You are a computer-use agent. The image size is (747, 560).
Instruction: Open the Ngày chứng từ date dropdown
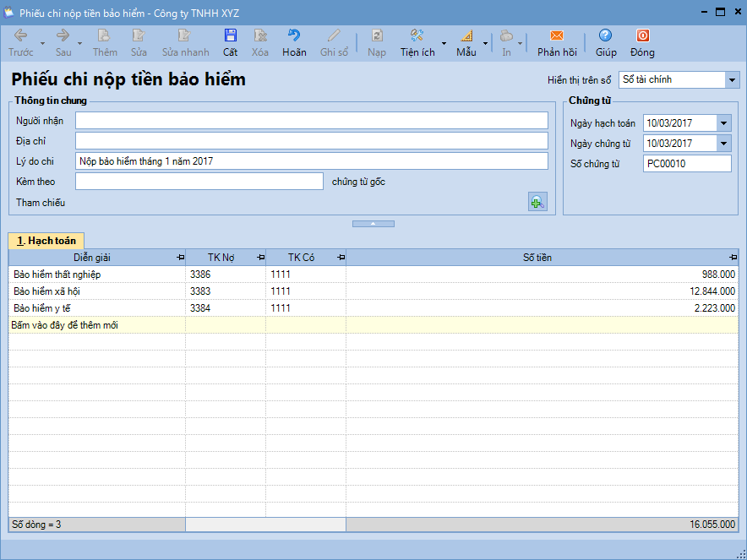(x=723, y=144)
